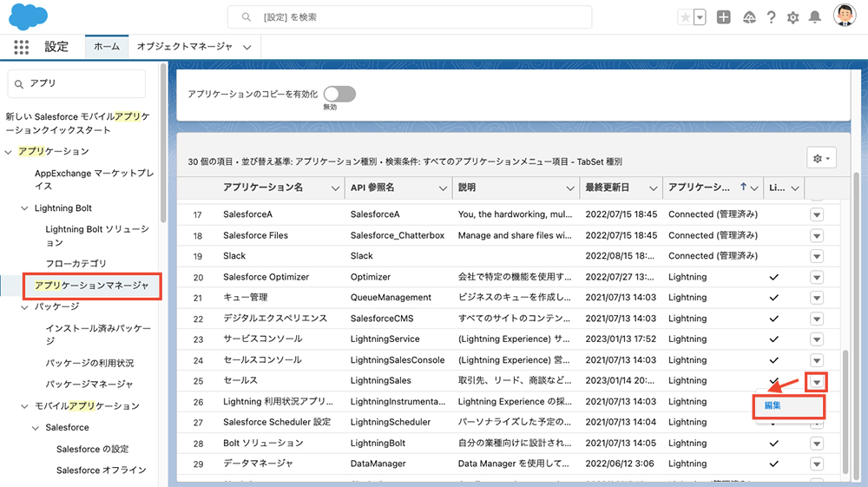Open the user profile avatar
The image size is (868, 487).
(x=845, y=16)
